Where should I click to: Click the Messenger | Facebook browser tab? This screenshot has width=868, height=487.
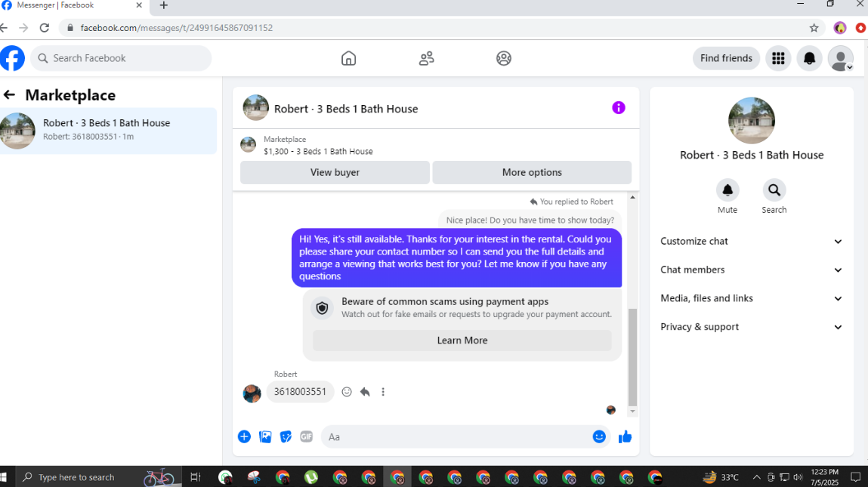tap(73, 5)
